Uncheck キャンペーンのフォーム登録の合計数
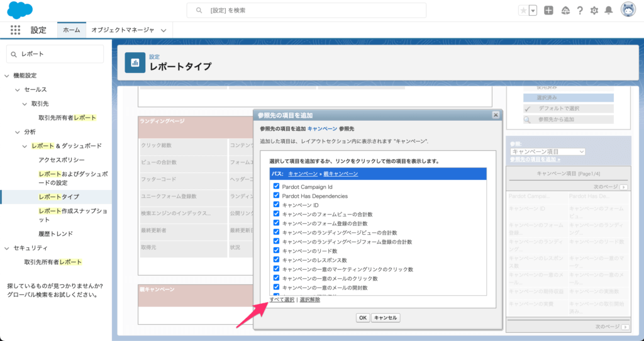The height and width of the screenshot is (341, 644). (x=277, y=223)
